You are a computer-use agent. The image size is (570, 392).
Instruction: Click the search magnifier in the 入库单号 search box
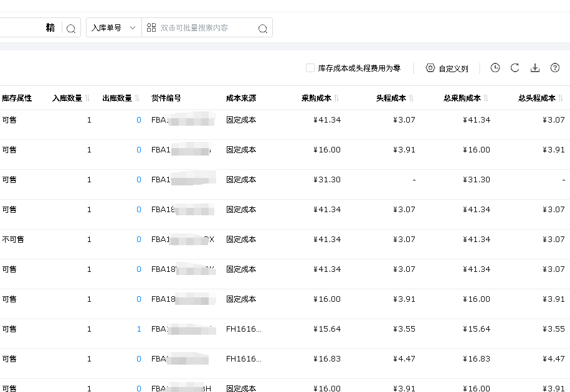pyautogui.click(x=262, y=28)
